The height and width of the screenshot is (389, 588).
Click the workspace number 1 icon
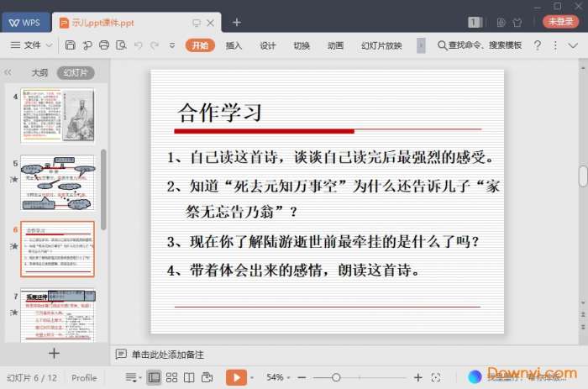(x=474, y=23)
